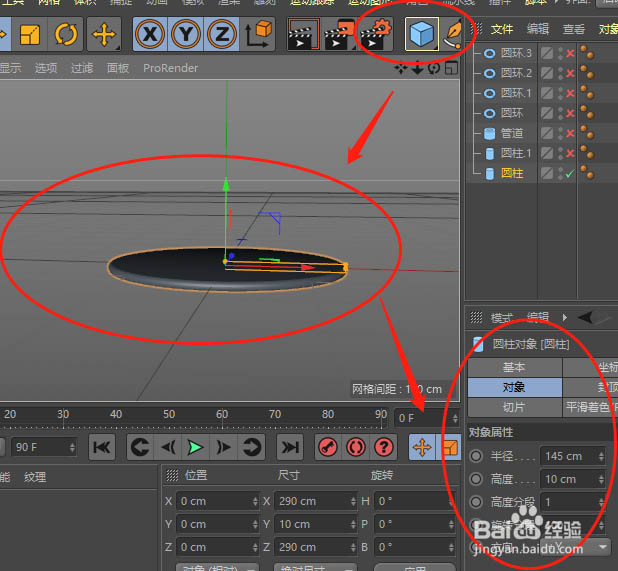Activate the Move tool cross icon
618x571 pixels.
tap(104, 34)
